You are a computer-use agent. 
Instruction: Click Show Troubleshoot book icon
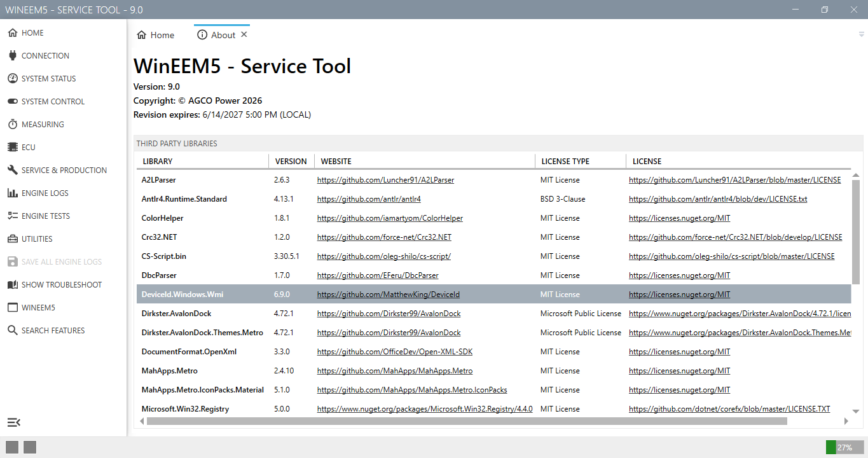point(12,284)
